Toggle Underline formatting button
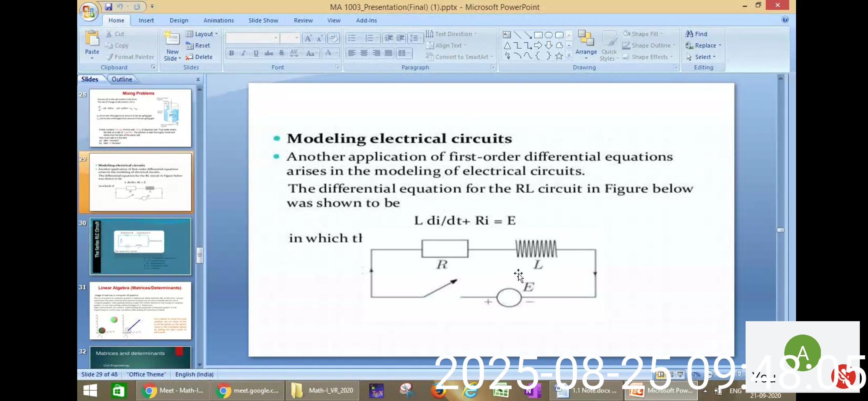Viewport: 868px width, 401px height. [x=256, y=53]
